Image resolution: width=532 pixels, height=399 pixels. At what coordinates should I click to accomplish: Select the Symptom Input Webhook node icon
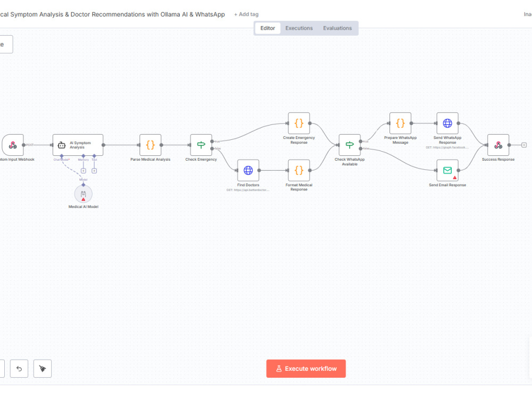coord(13,145)
